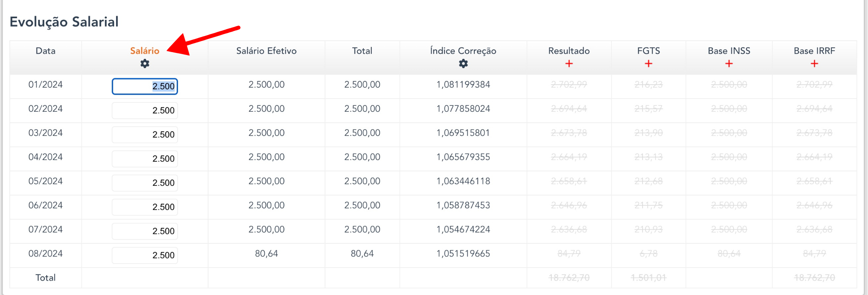This screenshot has height=295, width=868.
Task: Select the salary field for 04/2024
Action: pyautogui.click(x=145, y=159)
